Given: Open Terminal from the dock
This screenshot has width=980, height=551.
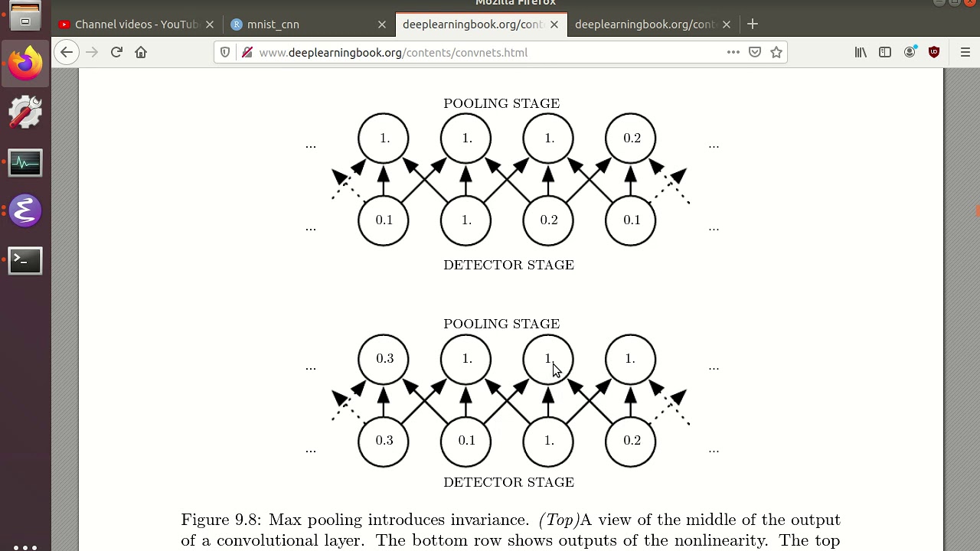Looking at the screenshot, I should [x=25, y=261].
